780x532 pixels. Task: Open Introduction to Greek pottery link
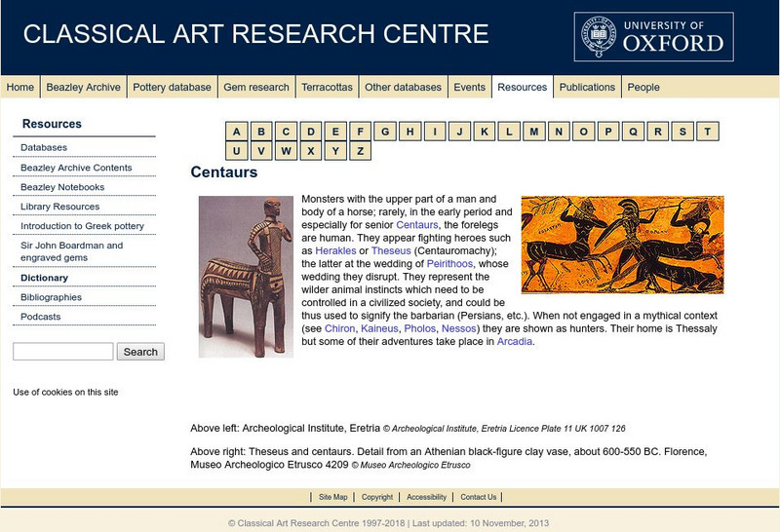click(x=82, y=226)
